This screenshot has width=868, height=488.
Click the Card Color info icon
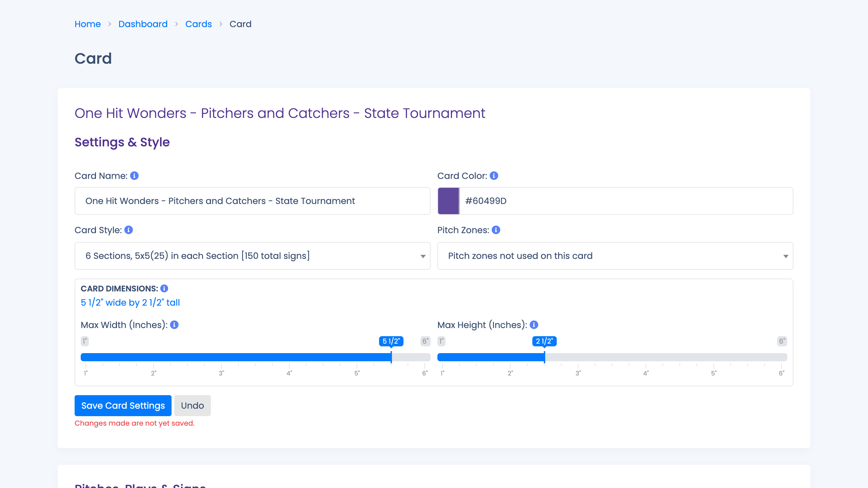coord(494,176)
